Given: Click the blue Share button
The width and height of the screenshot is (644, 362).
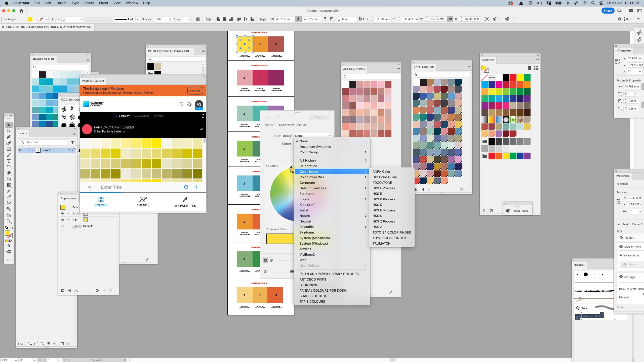Looking at the screenshot, I should (x=608, y=11).
